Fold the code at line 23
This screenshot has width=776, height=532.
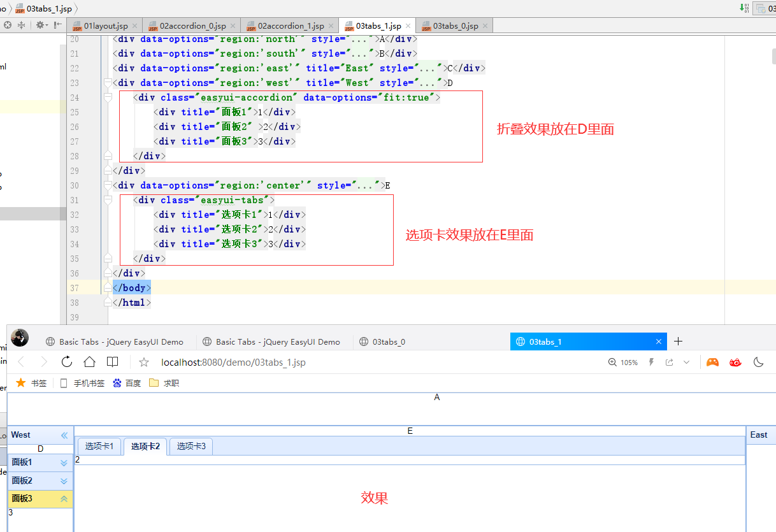pyautogui.click(x=108, y=83)
